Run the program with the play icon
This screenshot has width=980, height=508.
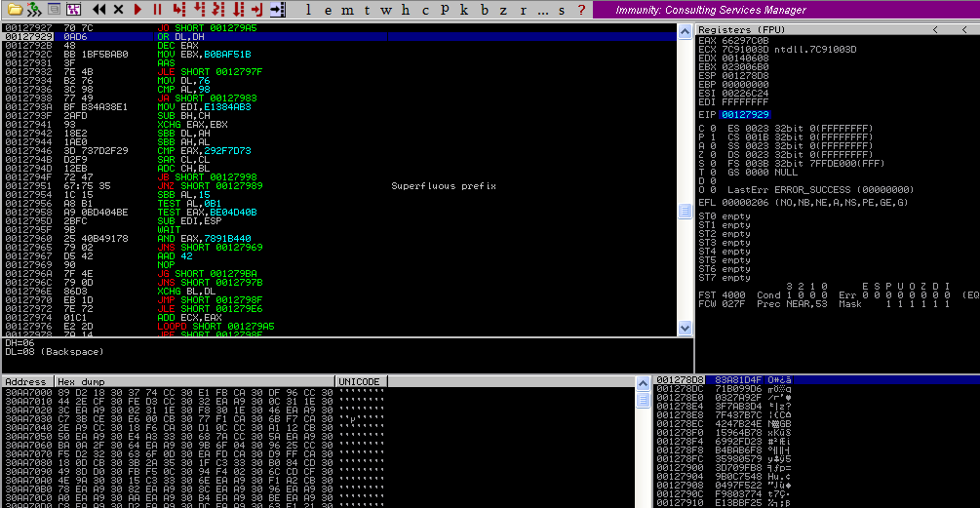137,10
